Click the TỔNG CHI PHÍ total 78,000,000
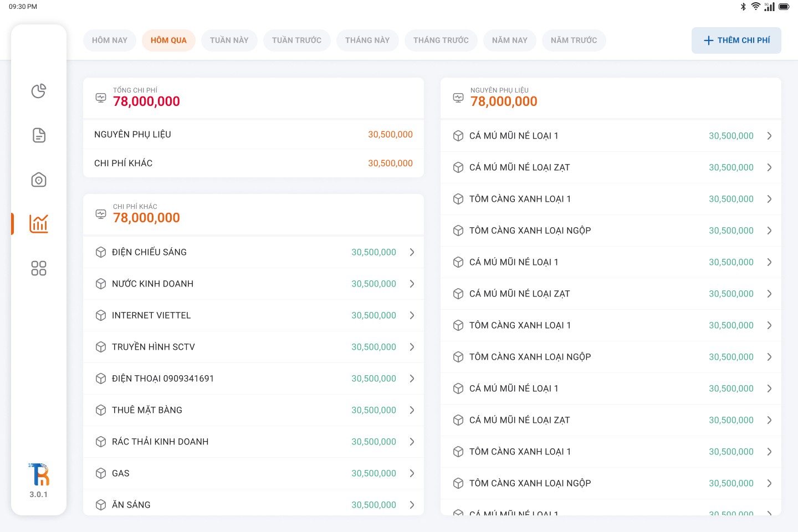This screenshot has width=798, height=532. 146,101
